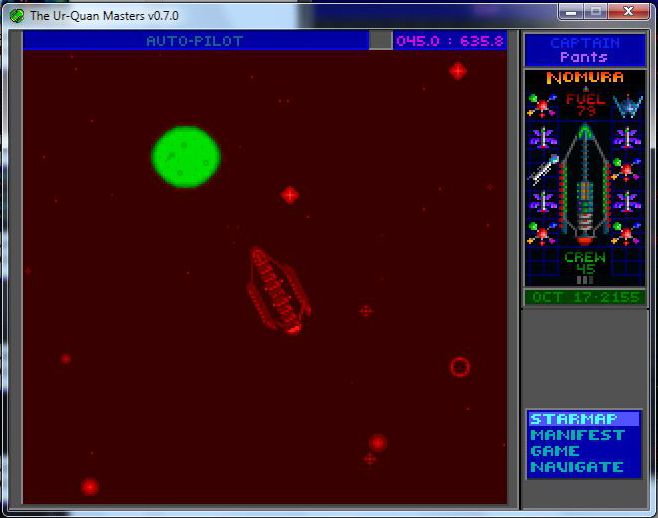658x518 pixels.
Task: Click the red diamond star above the flagship
Action: click(x=290, y=195)
